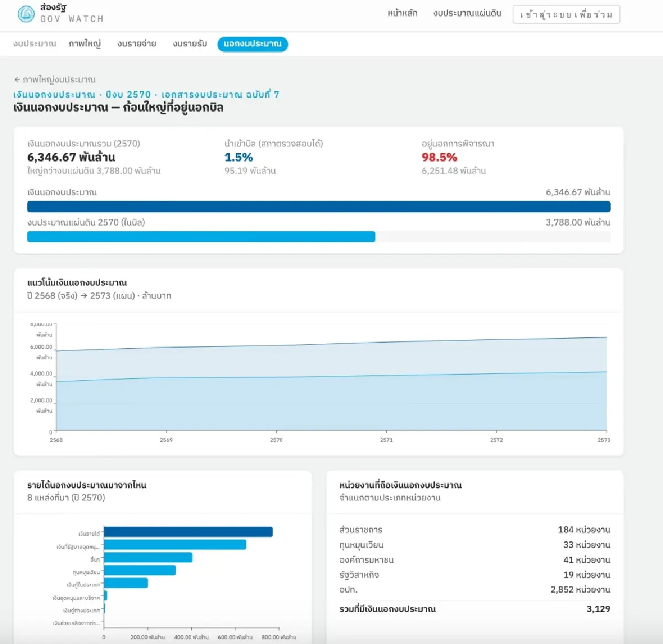The height and width of the screenshot is (644, 663).
Task: Select the รัฐวิสาหกิจ row in agencies list
Action: (x=475, y=574)
